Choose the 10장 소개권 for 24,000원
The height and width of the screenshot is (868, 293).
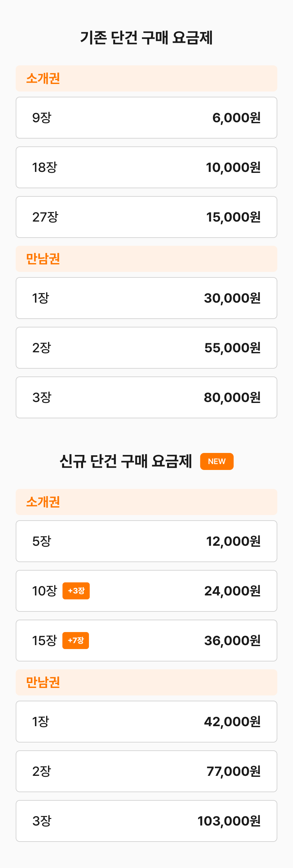146,591
